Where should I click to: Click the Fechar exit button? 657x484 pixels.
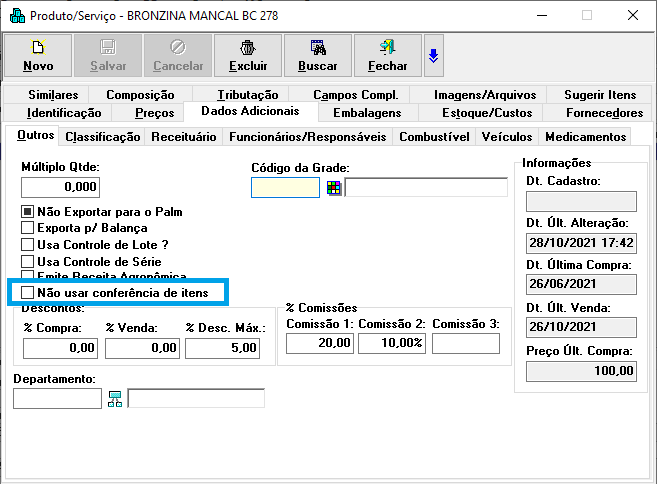click(x=387, y=55)
